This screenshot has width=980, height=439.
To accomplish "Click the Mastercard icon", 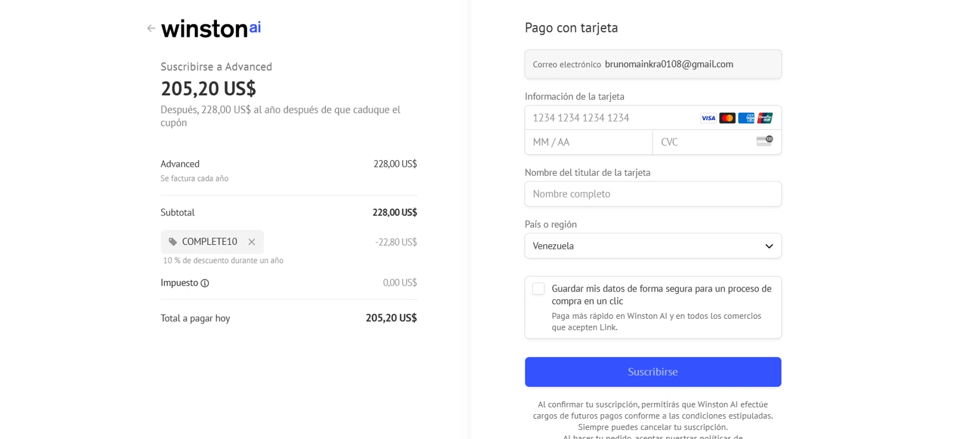I will click(x=727, y=118).
